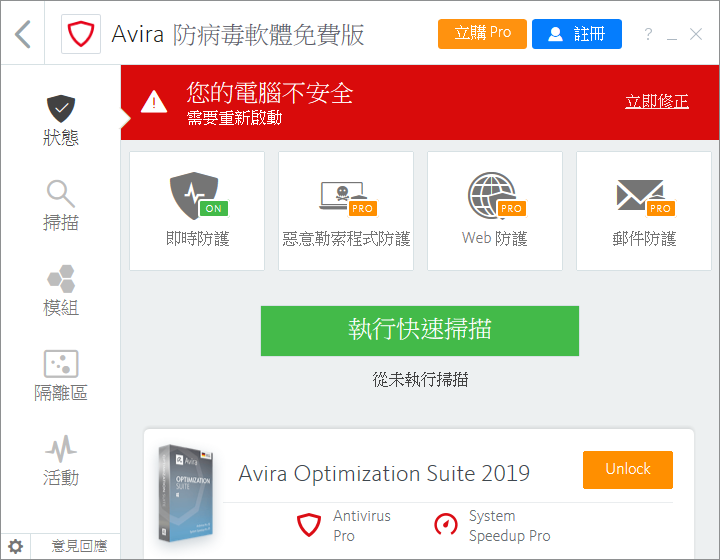Open settings via the gear icon

pos(16,546)
